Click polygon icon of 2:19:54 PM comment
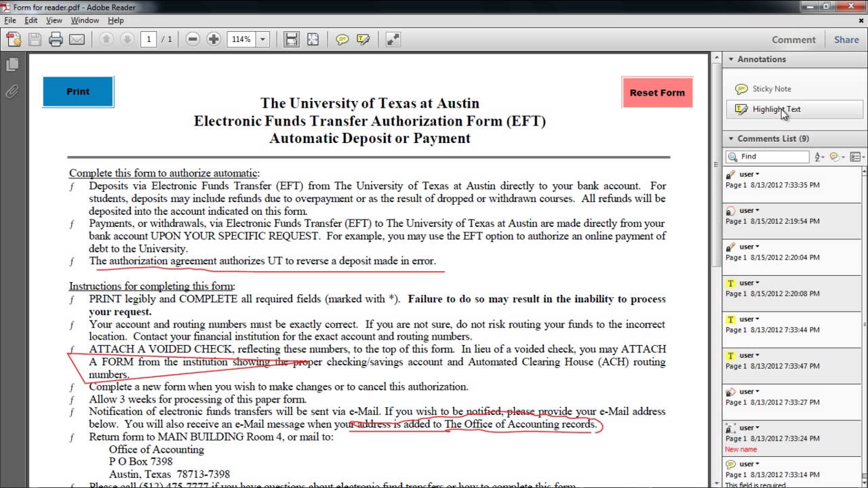Viewport: 868px width, 488px height. pos(731,211)
